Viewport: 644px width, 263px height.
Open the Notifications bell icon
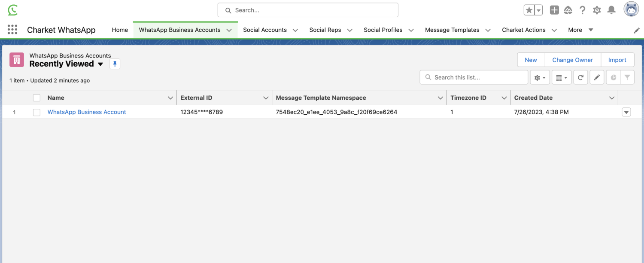tap(612, 10)
